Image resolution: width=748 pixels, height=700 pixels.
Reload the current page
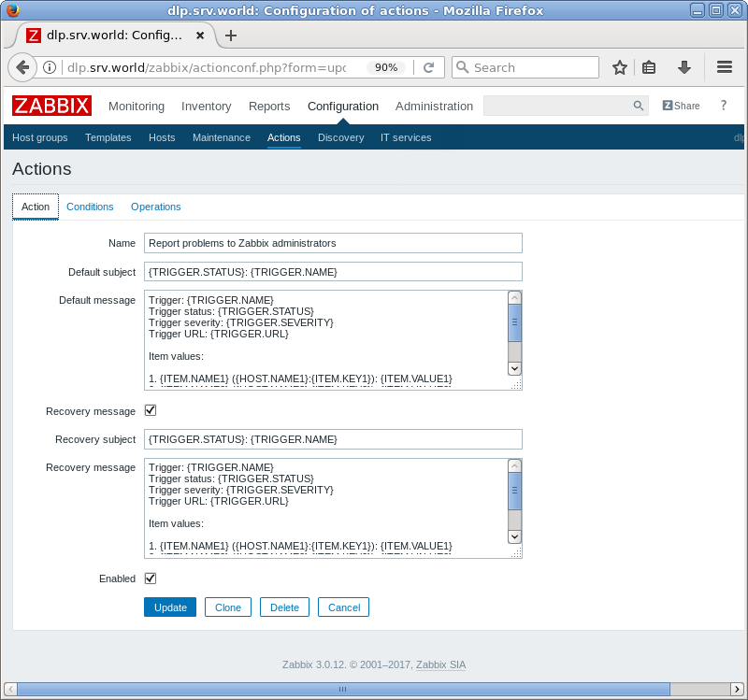[x=428, y=67]
